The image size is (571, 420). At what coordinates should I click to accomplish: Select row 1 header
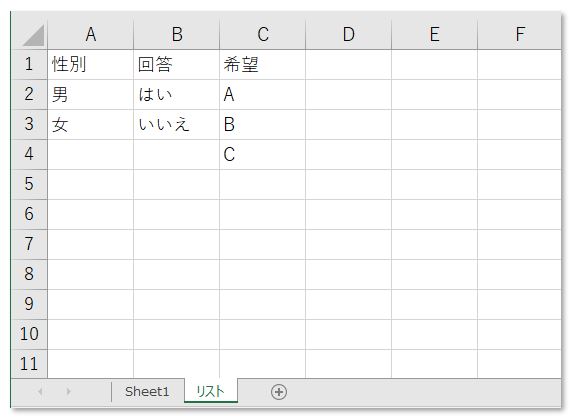(29, 64)
